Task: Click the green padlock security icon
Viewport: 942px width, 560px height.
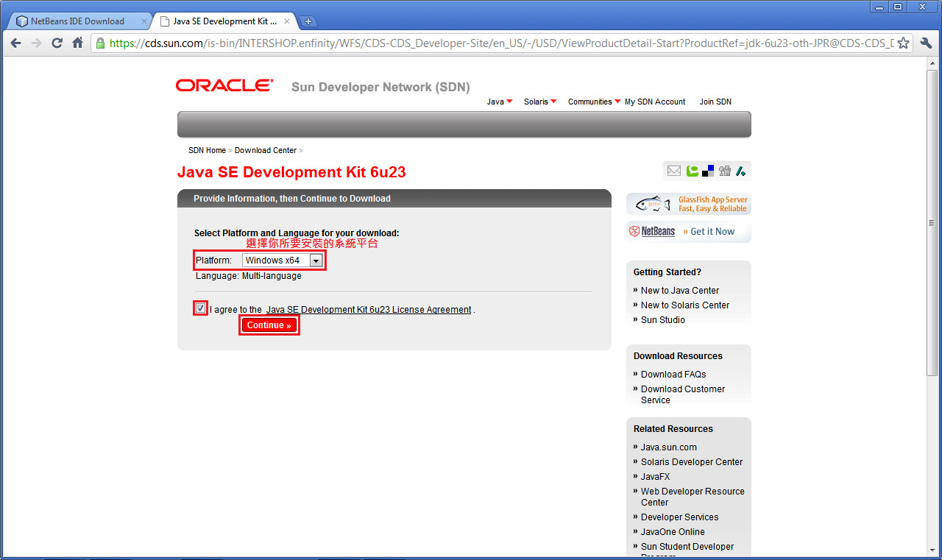Action: click(102, 43)
